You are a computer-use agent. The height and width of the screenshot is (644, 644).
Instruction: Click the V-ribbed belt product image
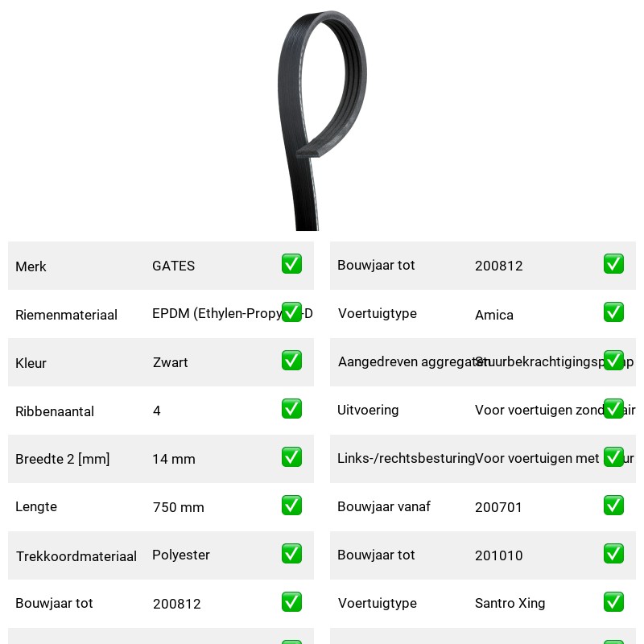(x=322, y=120)
